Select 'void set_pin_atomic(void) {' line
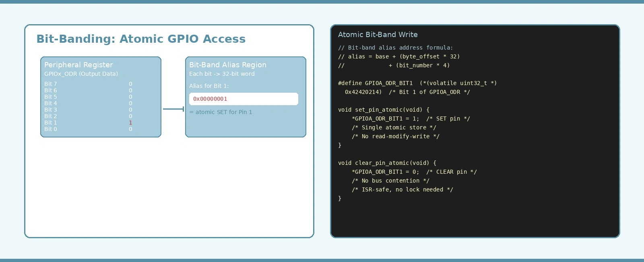 click(x=384, y=110)
